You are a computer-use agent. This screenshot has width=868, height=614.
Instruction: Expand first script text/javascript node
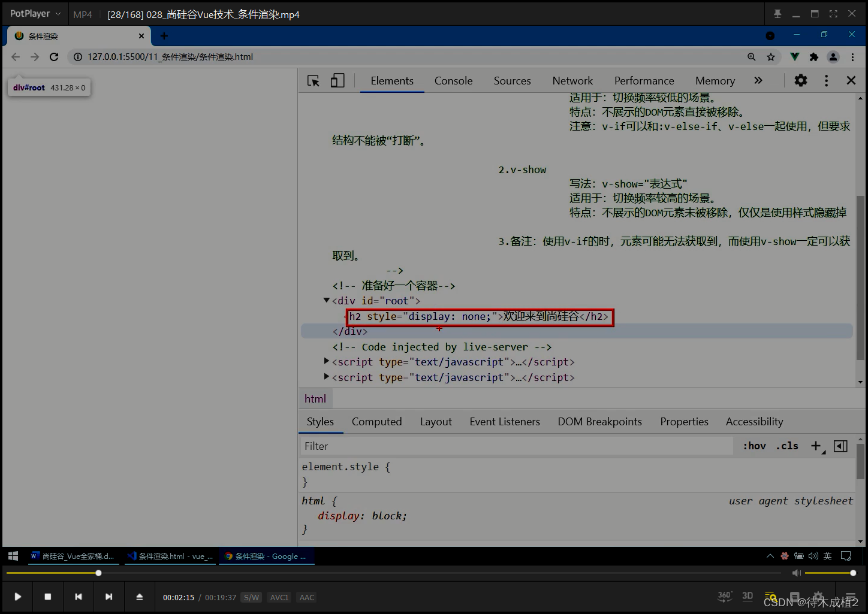(x=326, y=361)
